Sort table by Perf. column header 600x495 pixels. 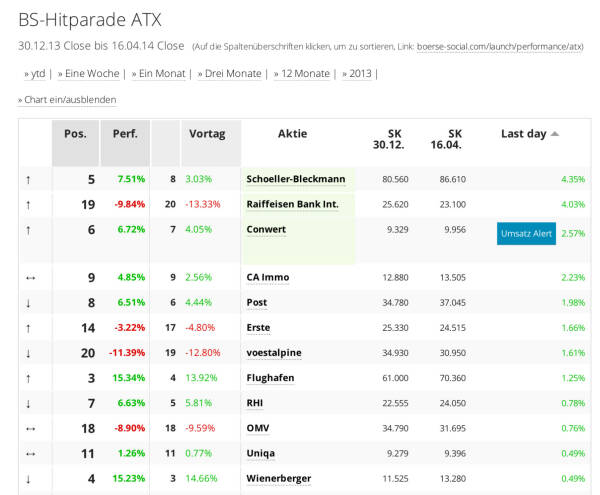(x=125, y=134)
